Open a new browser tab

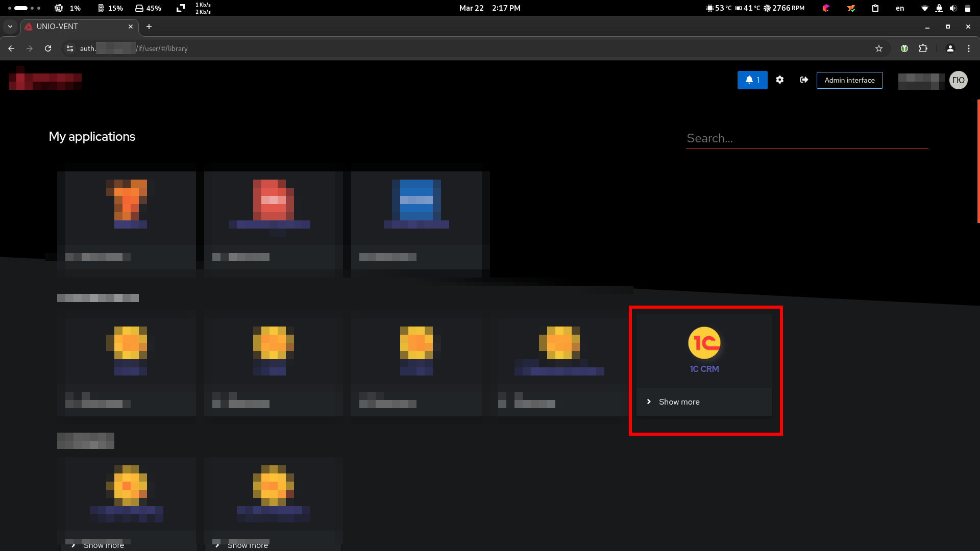[x=149, y=27]
